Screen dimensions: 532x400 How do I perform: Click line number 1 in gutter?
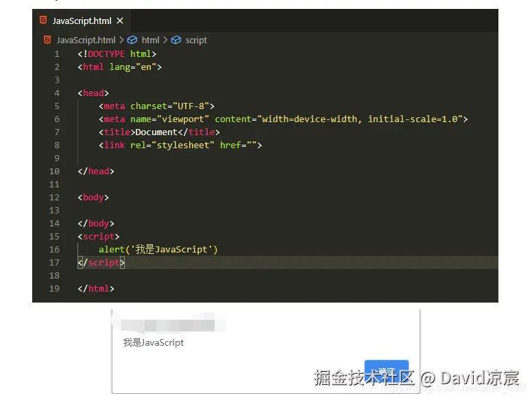click(57, 54)
